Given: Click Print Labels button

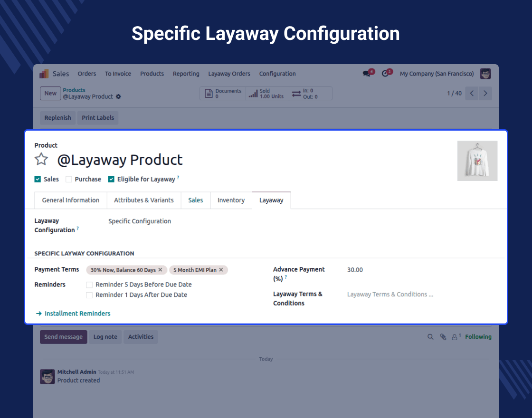Looking at the screenshot, I should click(x=98, y=118).
